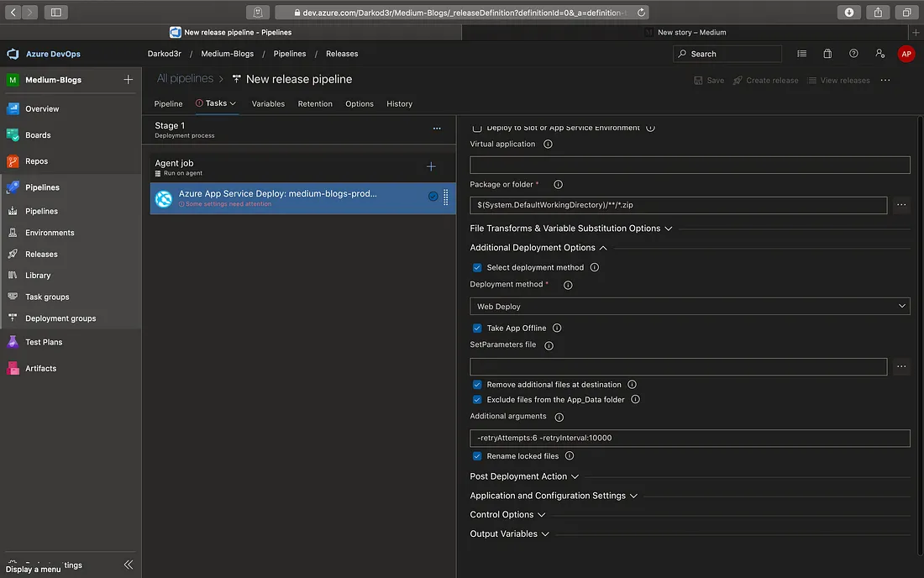Switch to New story – Medium browser tab
Screen dimensions: 924x578
(685, 33)
